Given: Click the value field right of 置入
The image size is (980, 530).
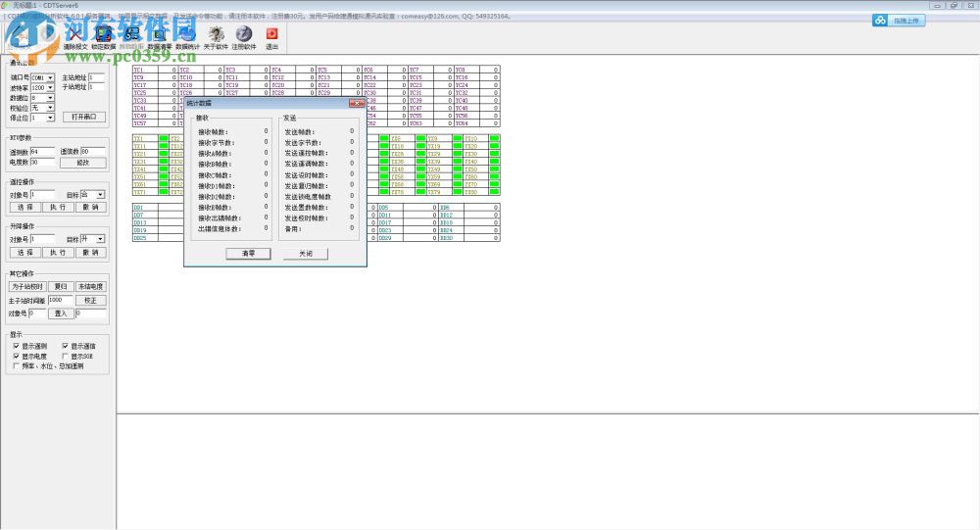Looking at the screenshot, I should click(x=90, y=313).
